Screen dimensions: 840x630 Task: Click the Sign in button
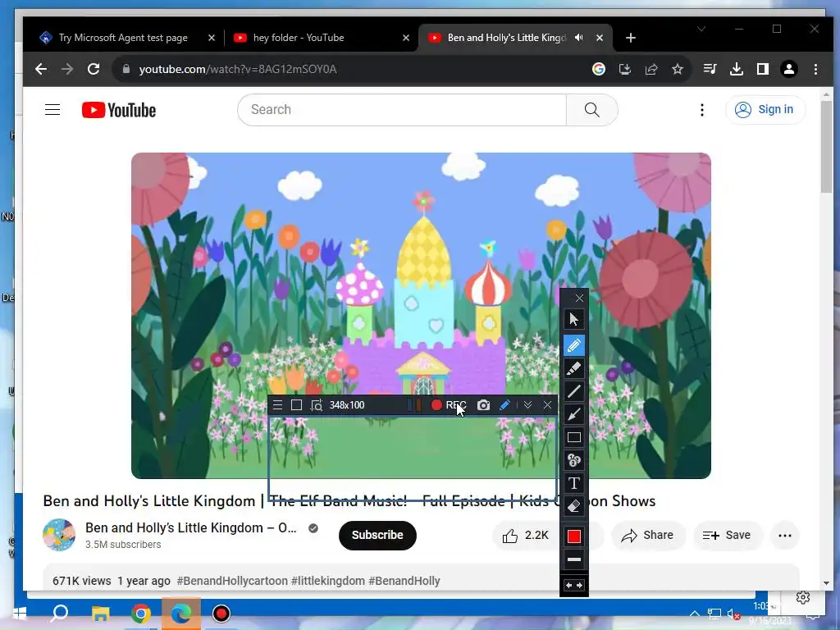tap(765, 110)
